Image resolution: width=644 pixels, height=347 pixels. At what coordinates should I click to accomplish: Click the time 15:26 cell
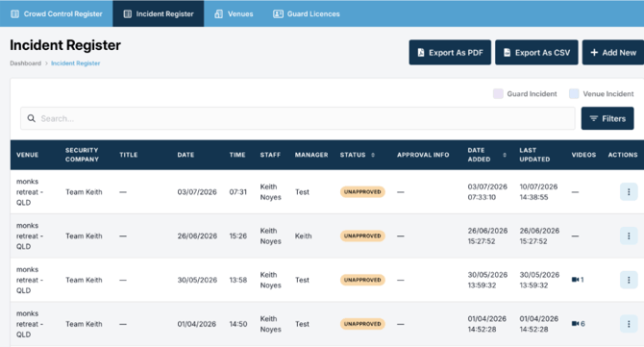pos(238,235)
